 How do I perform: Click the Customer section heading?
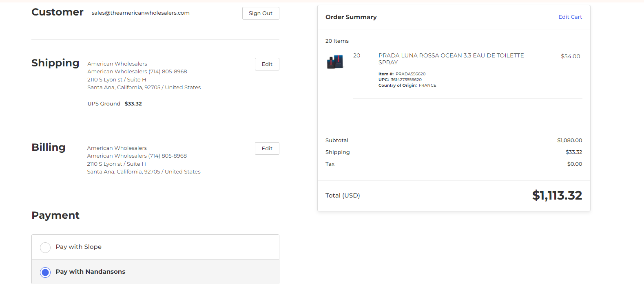coord(58,12)
